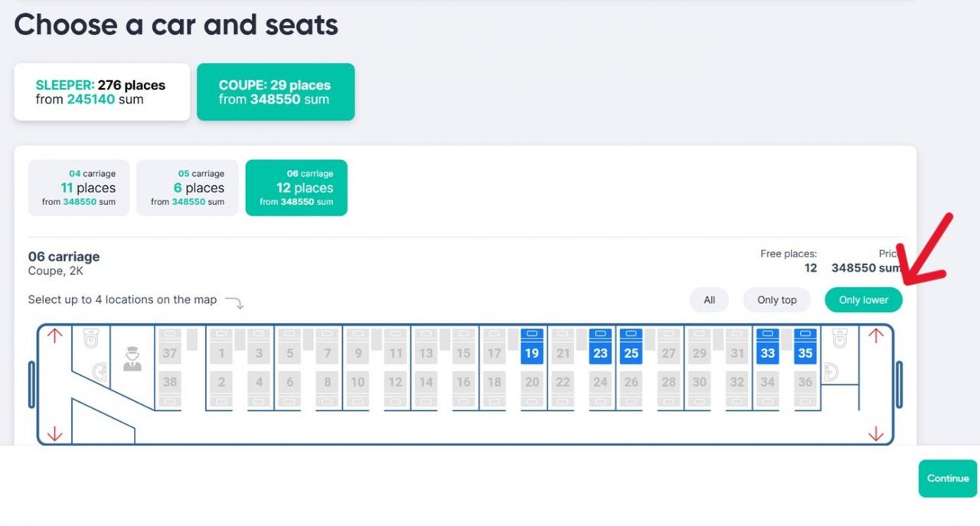Toggle the Only lower seat filter

coord(864,300)
